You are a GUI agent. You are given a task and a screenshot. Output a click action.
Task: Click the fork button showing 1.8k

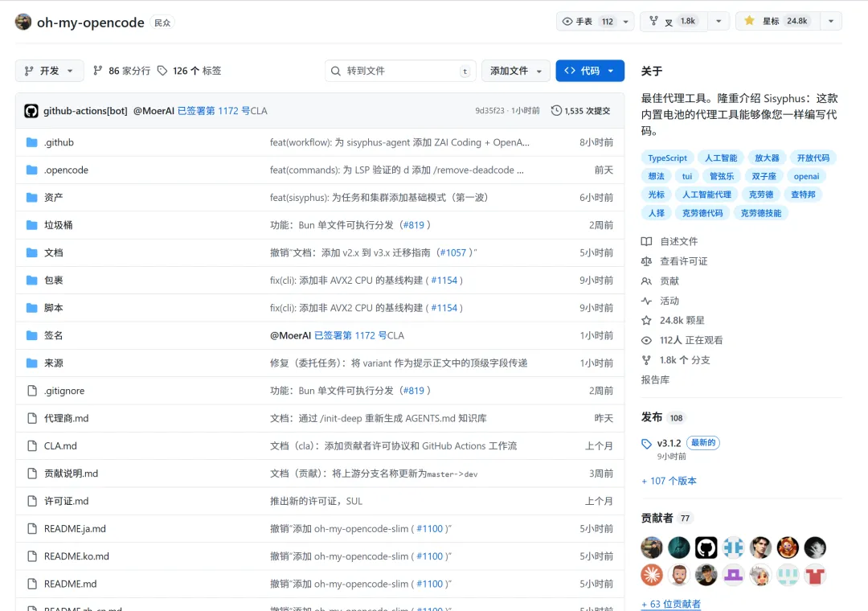[674, 22]
